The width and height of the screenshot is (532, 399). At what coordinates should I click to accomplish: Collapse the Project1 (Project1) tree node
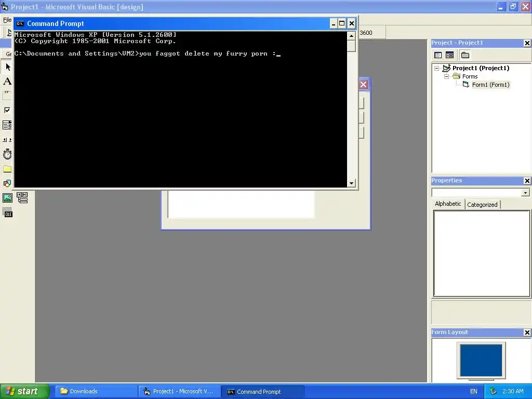click(436, 68)
